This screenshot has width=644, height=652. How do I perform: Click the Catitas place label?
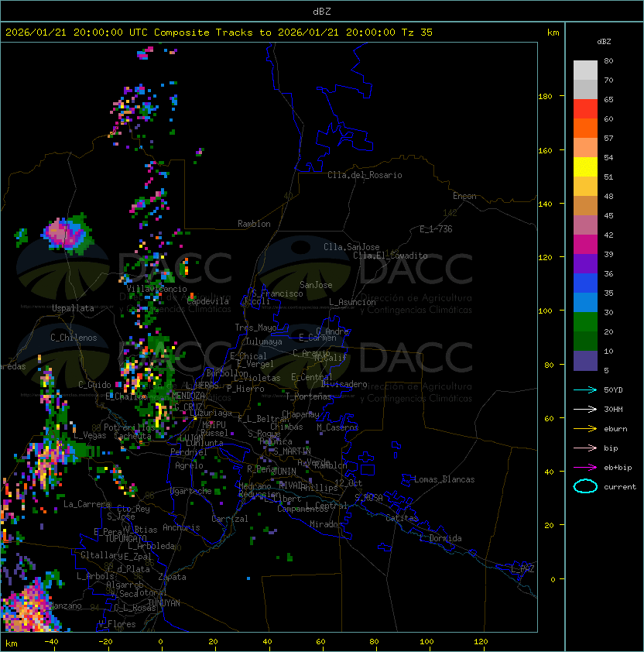tap(402, 518)
